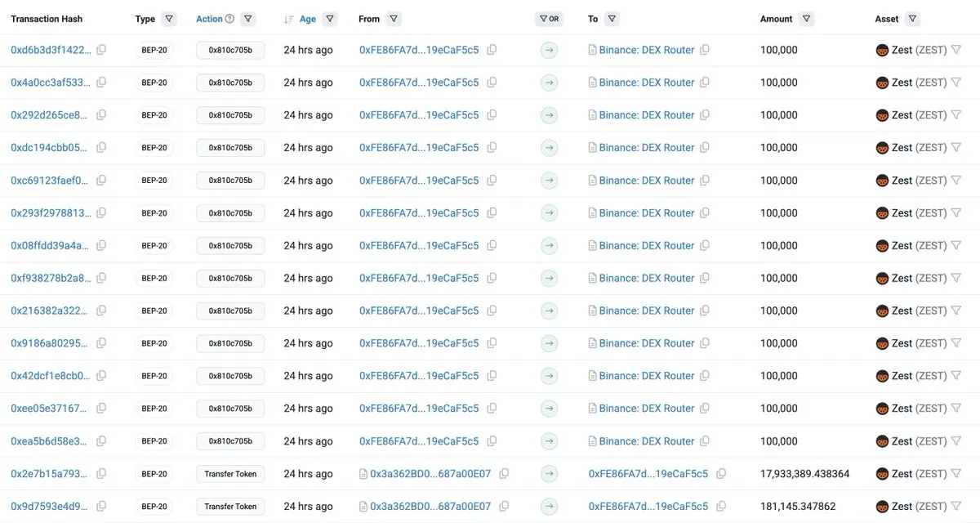The width and height of the screenshot is (980, 523).
Task: Click 24 hrs ago in 0x9186a80295 row
Action: [x=308, y=343]
